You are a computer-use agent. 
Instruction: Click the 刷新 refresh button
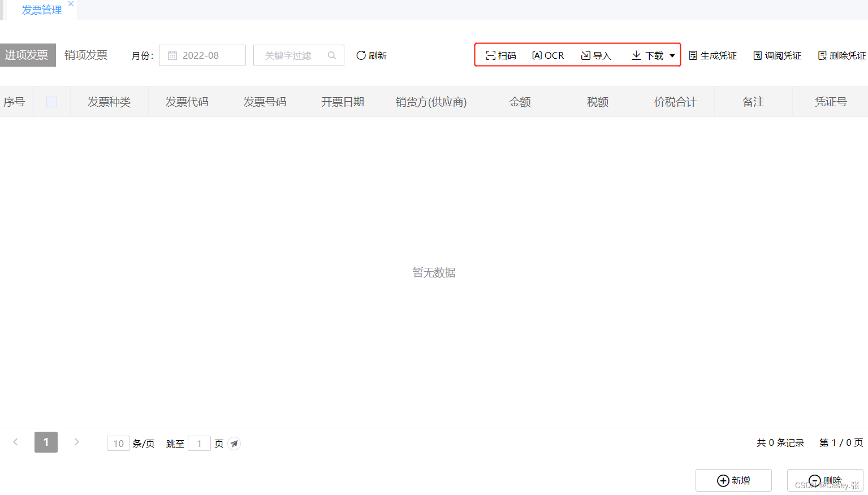[x=372, y=55]
